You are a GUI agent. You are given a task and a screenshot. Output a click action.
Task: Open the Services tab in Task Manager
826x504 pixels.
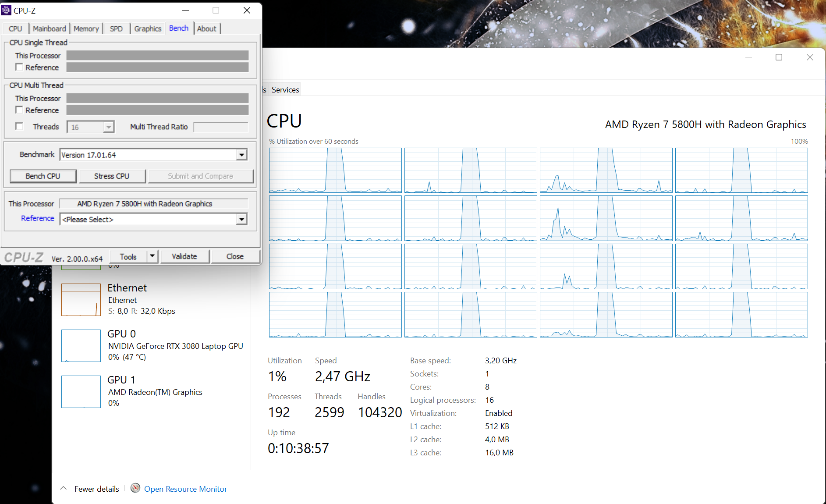(285, 89)
